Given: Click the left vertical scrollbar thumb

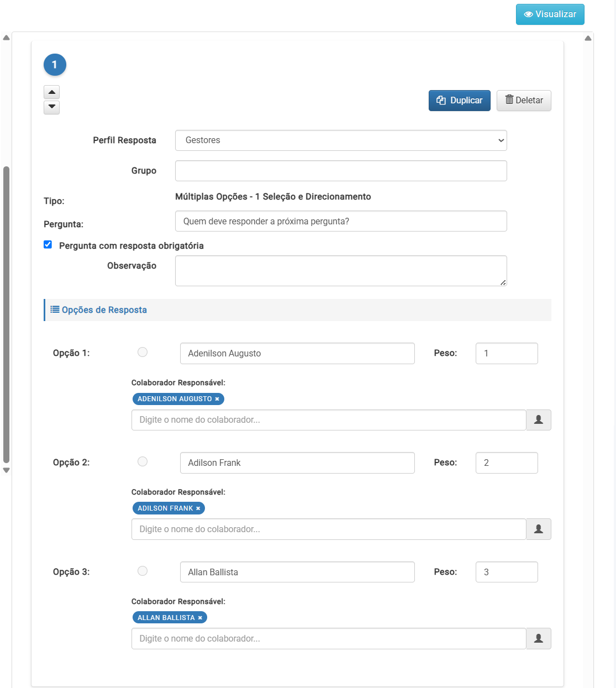Looking at the screenshot, I should 6,314.
